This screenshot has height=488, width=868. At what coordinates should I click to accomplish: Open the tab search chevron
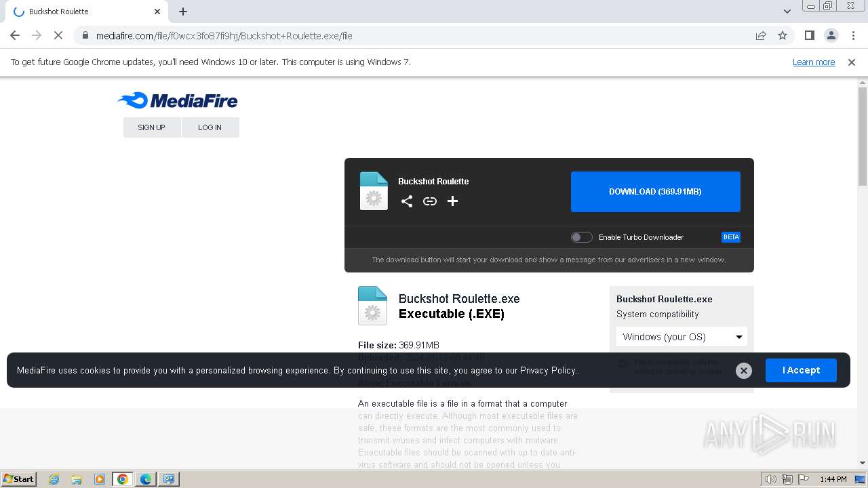pos(787,12)
